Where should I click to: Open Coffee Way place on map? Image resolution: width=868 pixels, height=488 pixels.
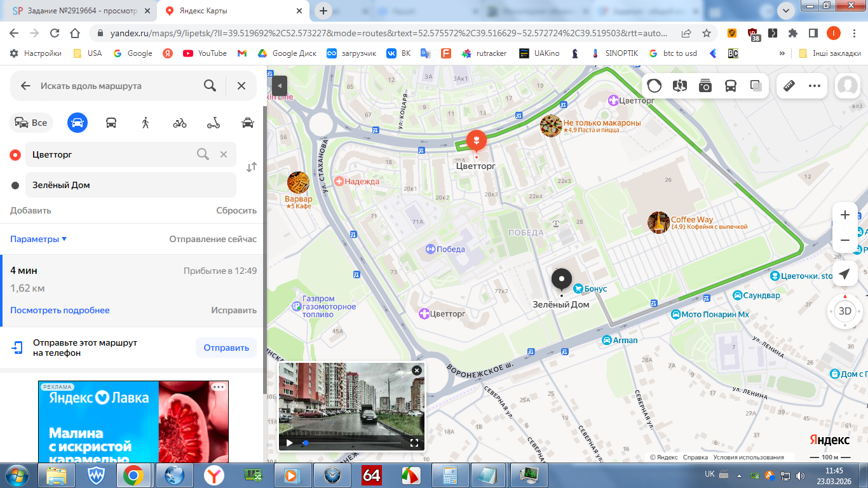tap(659, 222)
